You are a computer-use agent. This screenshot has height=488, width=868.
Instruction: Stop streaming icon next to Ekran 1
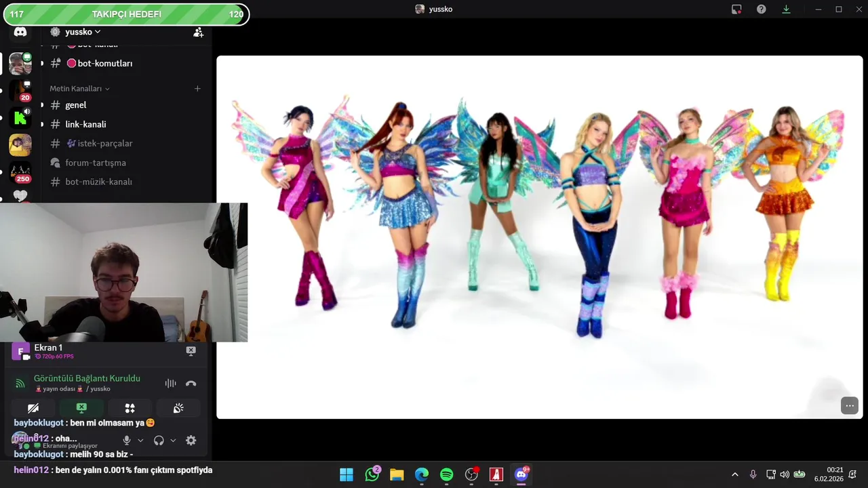[x=191, y=350]
